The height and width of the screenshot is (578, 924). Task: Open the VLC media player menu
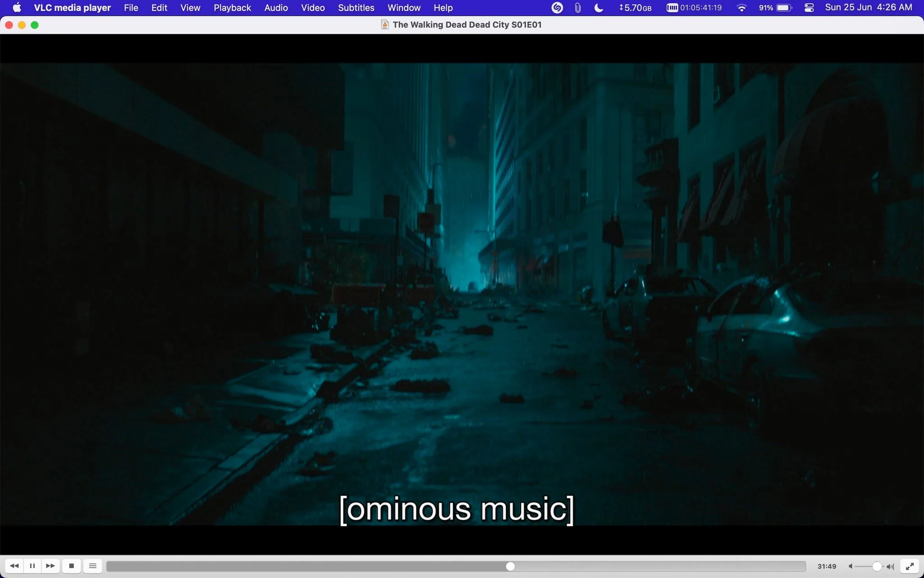[71, 8]
